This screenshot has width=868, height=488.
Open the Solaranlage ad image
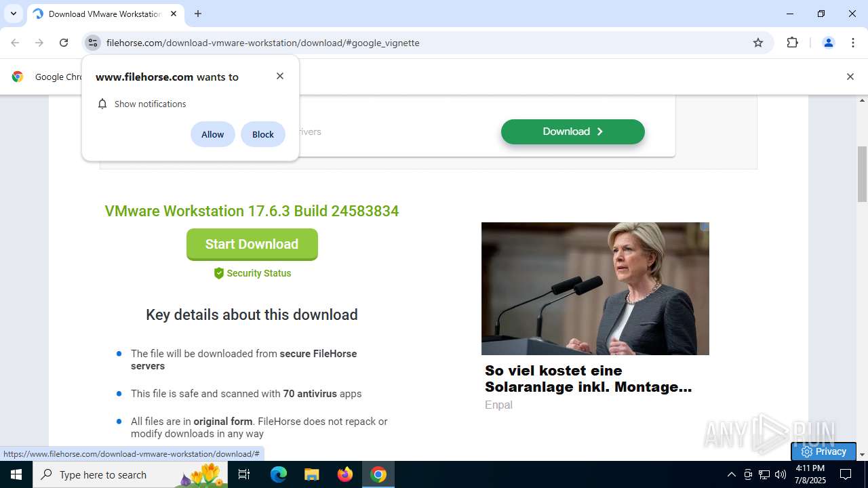(595, 289)
